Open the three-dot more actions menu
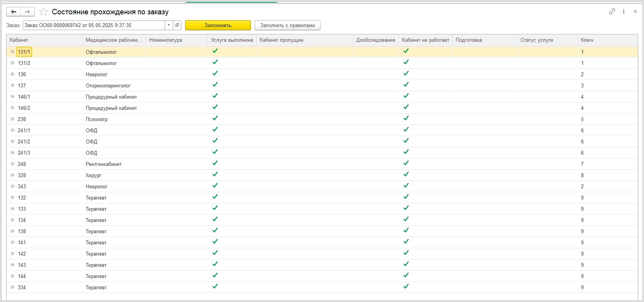Image resolution: width=644 pixels, height=302 pixels. pos(624,12)
